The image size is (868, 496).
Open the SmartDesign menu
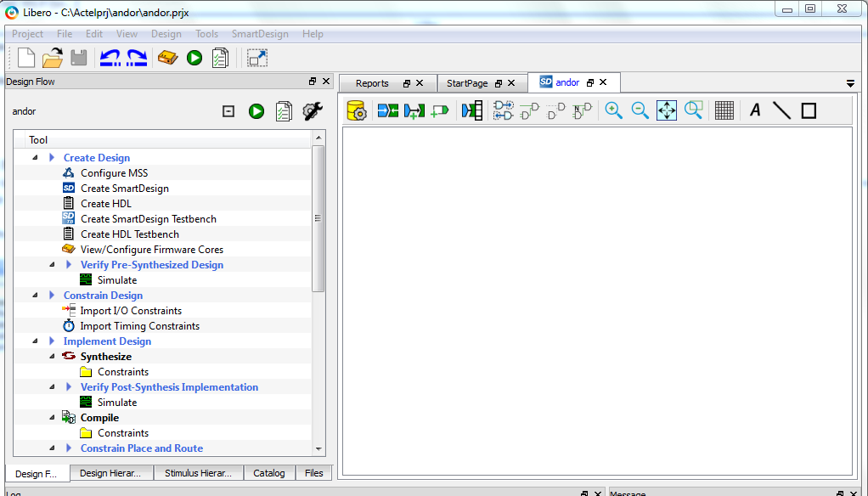[x=260, y=34]
